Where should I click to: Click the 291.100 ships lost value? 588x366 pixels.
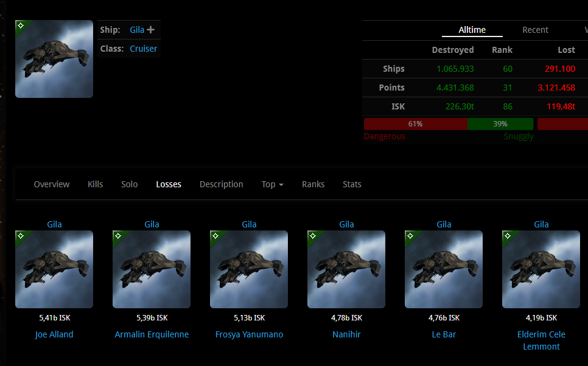[x=560, y=69]
